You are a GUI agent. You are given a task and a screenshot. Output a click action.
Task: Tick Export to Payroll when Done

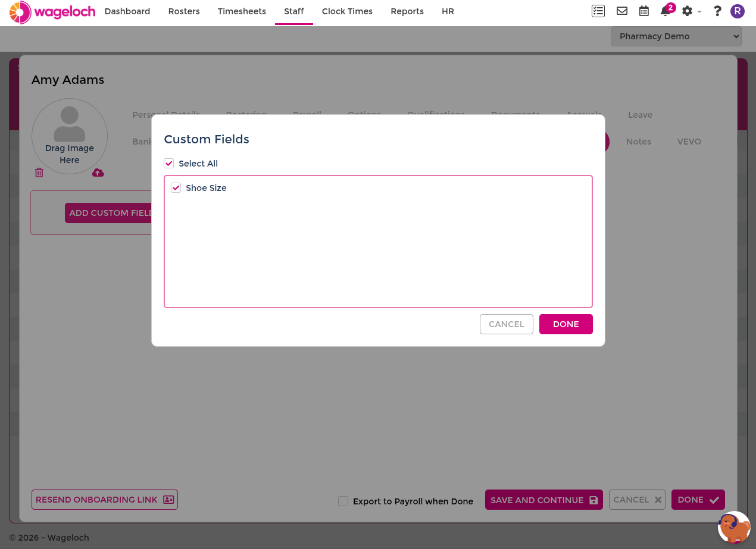pyautogui.click(x=343, y=501)
